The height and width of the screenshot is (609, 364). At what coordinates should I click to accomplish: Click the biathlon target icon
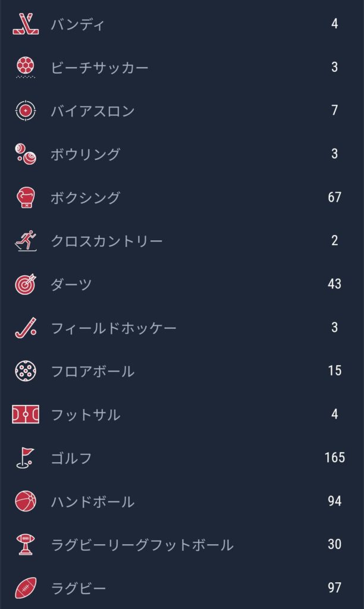[x=26, y=111]
